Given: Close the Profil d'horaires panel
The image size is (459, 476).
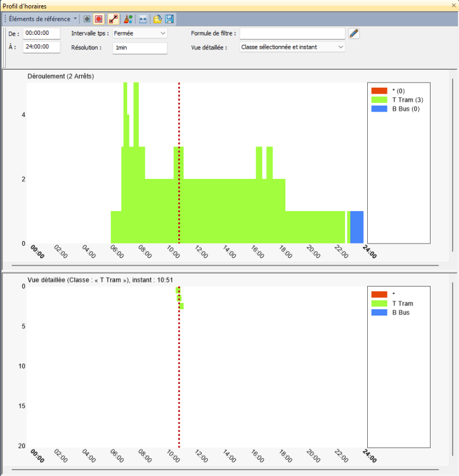Looking at the screenshot, I should pyautogui.click(x=454, y=6).
